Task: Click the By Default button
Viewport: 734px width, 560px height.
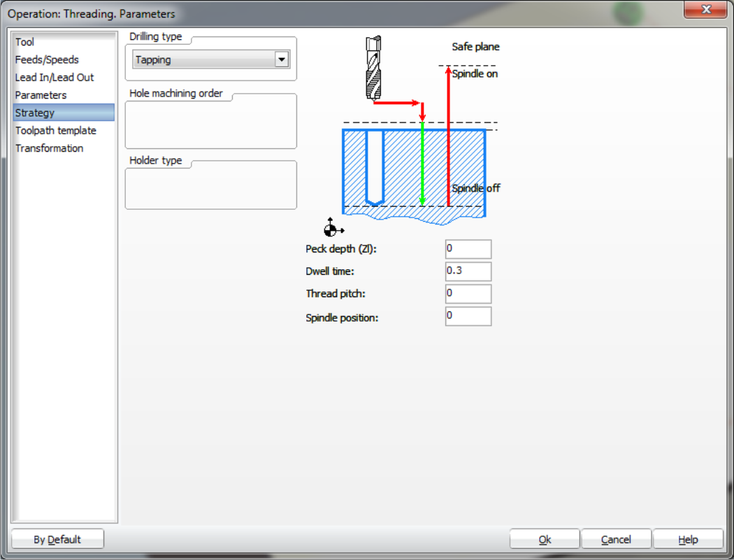Action: (x=57, y=540)
